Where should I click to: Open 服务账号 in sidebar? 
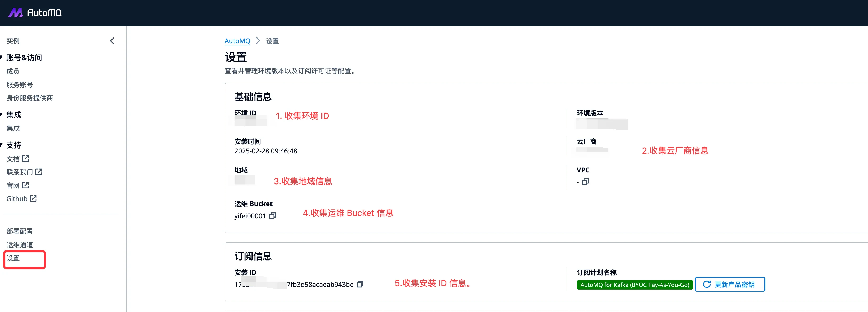(20, 85)
